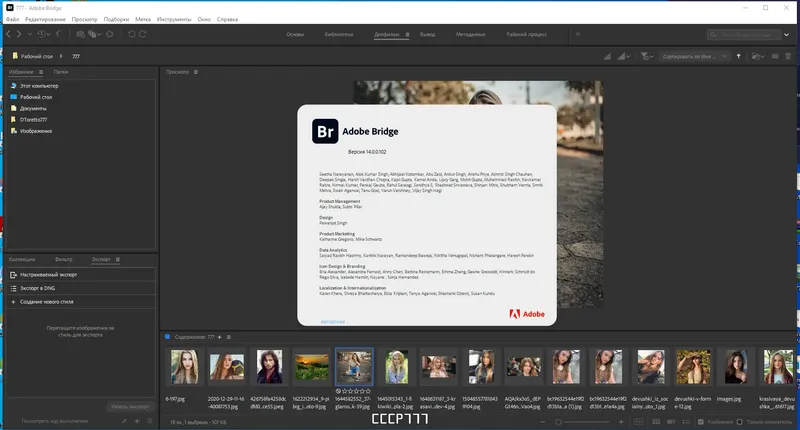Rotate image clockwise
800x430 pixels.
[143, 34]
